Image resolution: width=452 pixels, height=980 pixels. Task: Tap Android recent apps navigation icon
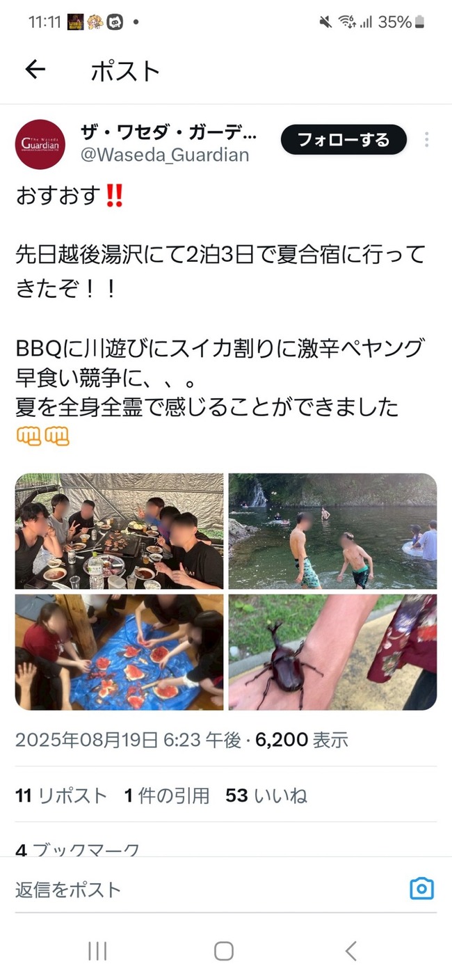point(97,951)
